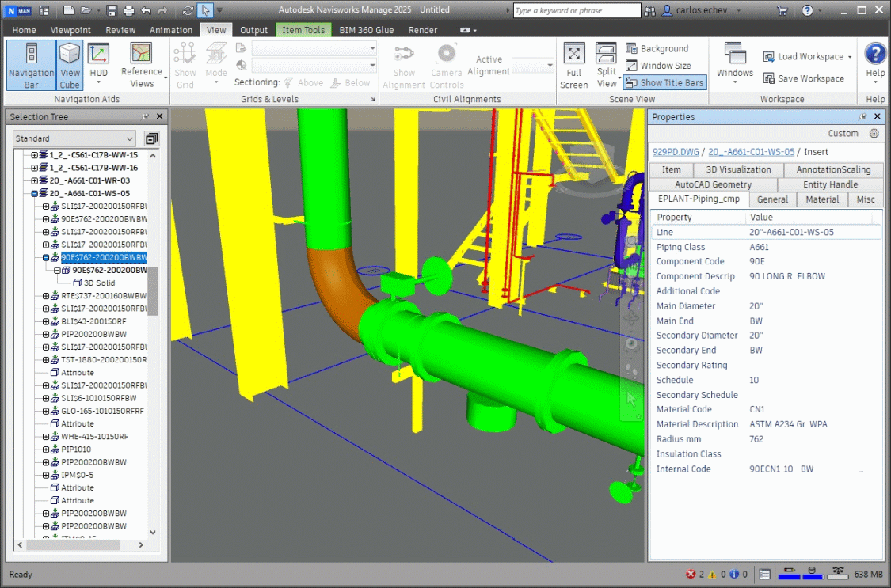Toggle Show Title Bars
This screenshot has height=588, width=891.
coord(664,82)
